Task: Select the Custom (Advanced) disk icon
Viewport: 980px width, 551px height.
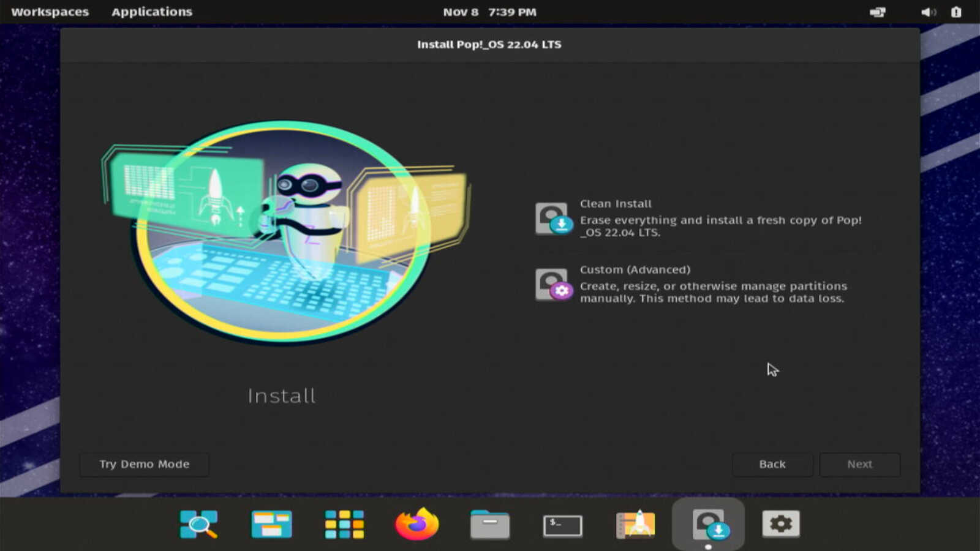Action: pyautogui.click(x=554, y=285)
